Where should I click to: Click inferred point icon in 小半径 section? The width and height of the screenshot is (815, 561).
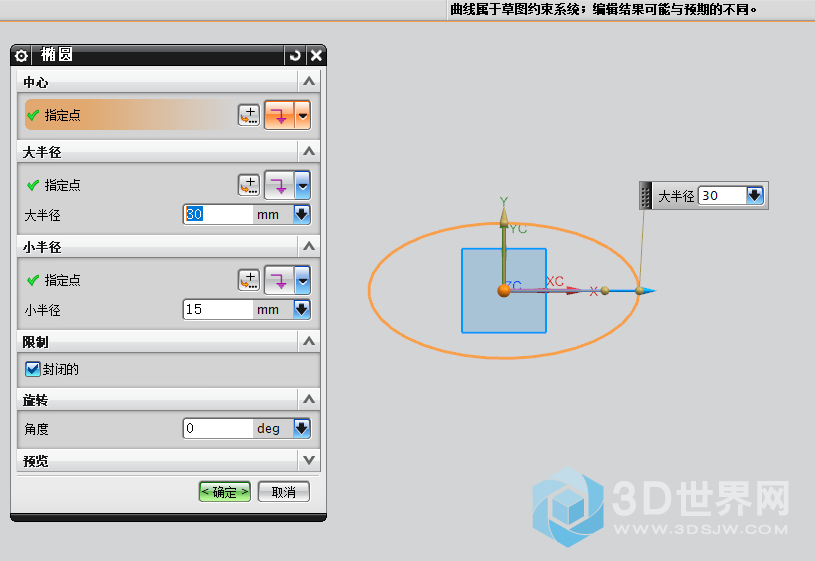[x=279, y=280]
